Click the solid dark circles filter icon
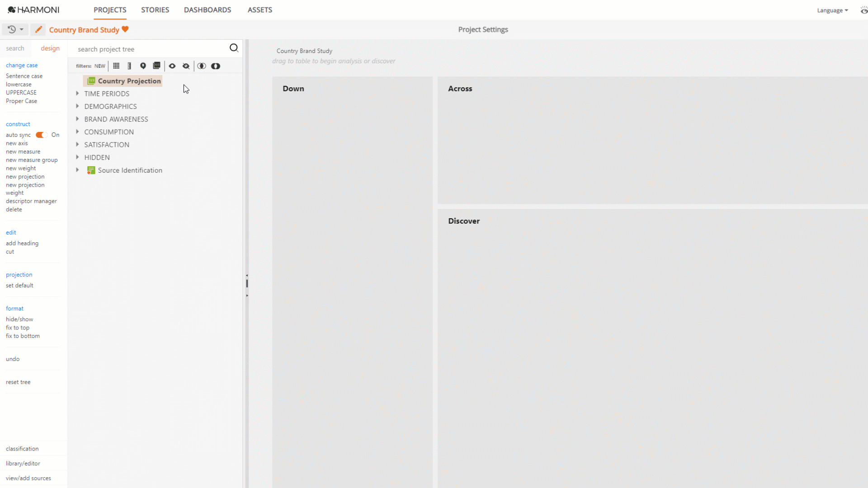This screenshot has width=868, height=488. tap(216, 66)
